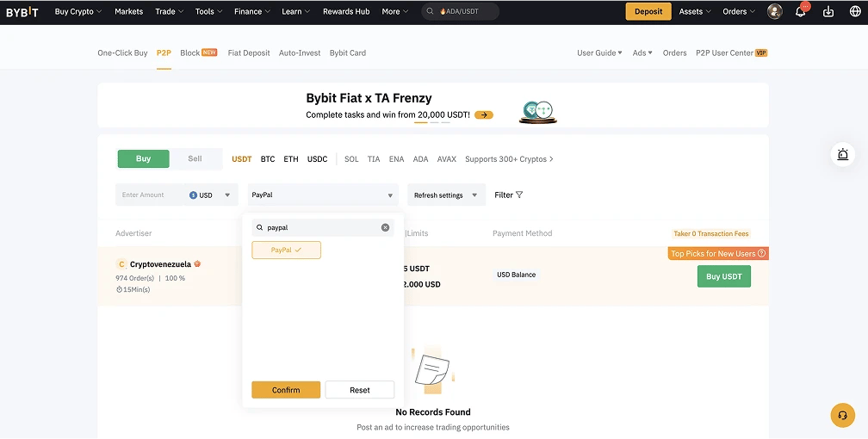Click the download app icon
The height and width of the screenshot is (439, 868).
coord(828,11)
